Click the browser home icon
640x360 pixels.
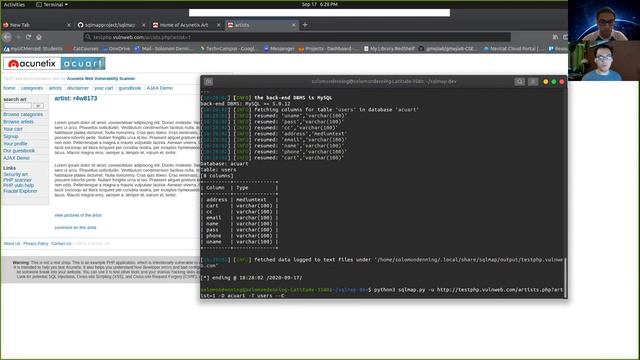tap(39, 37)
